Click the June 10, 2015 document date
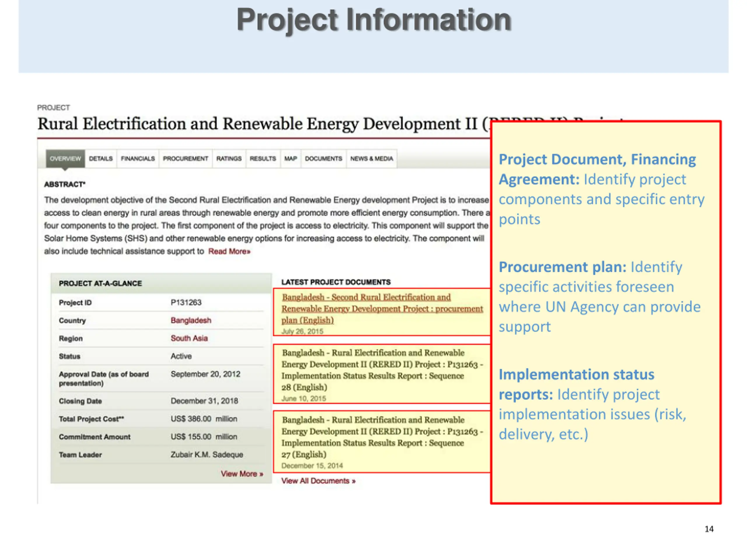 pyautogui.click(x=303, y=399)
